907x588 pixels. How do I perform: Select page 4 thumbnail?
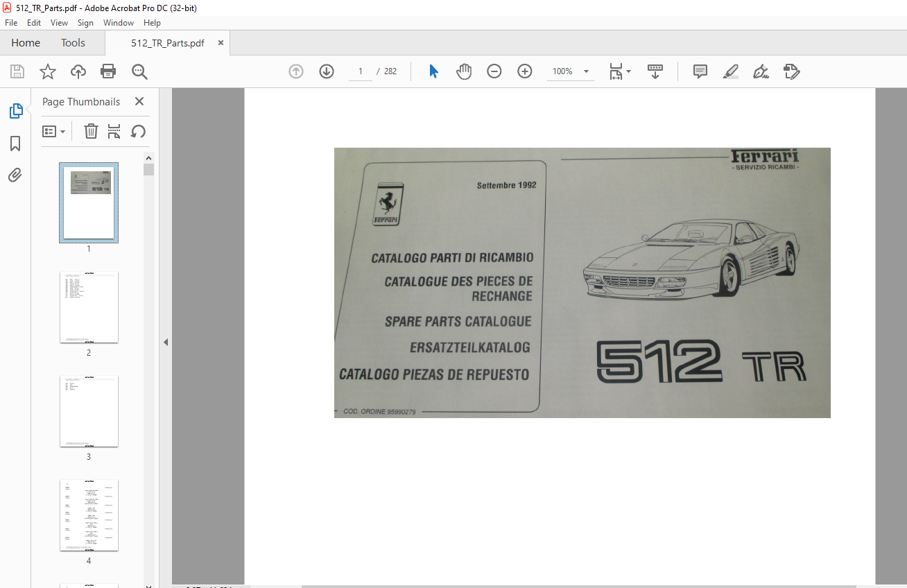(x=89, y=515)
